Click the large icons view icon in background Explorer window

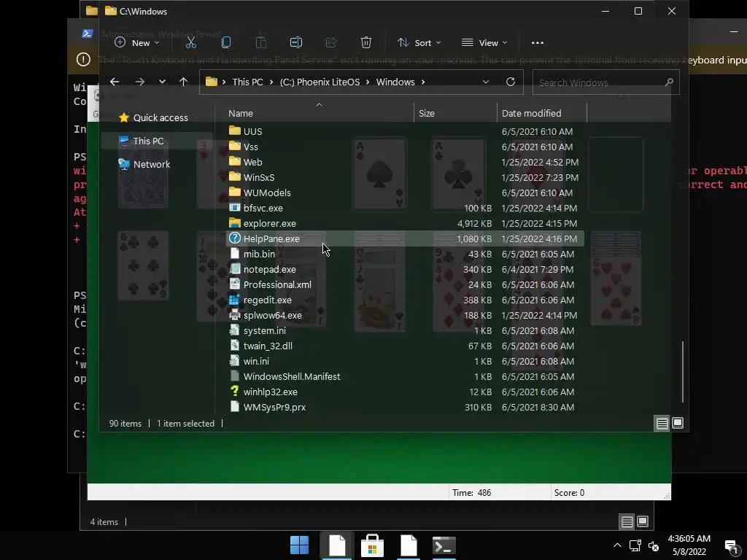(642, 522)
